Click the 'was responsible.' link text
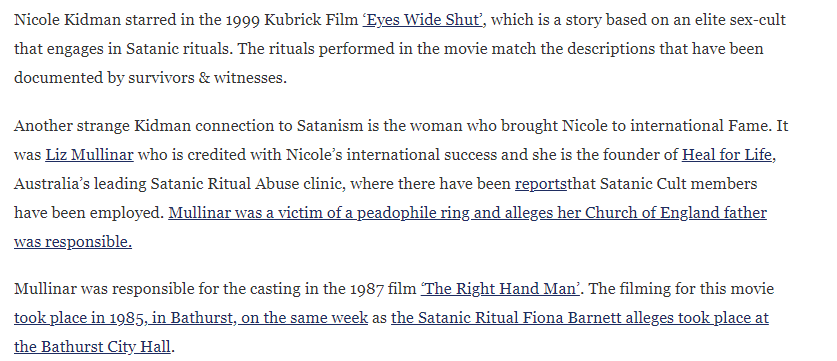Viewport: 837px width, 361px height. pos(73,242)
